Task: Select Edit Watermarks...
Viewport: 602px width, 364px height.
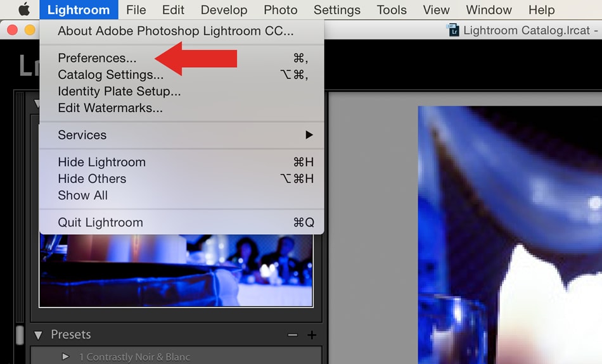Action: tap(182, 108)
